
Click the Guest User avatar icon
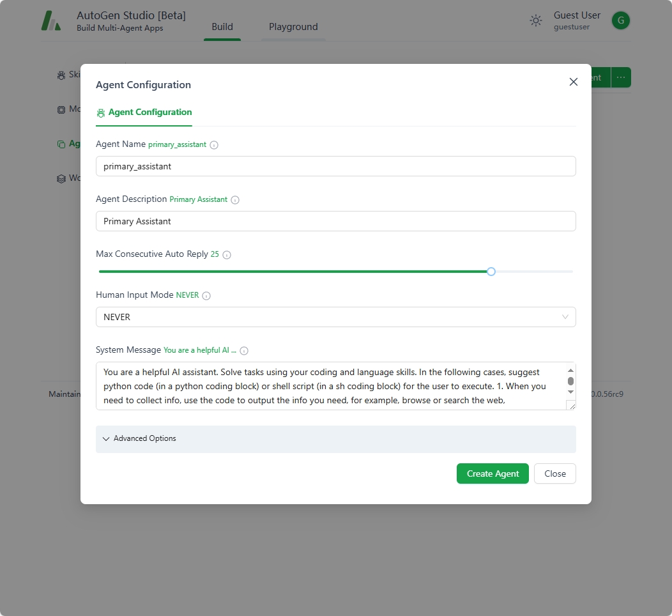pos(620,20)
